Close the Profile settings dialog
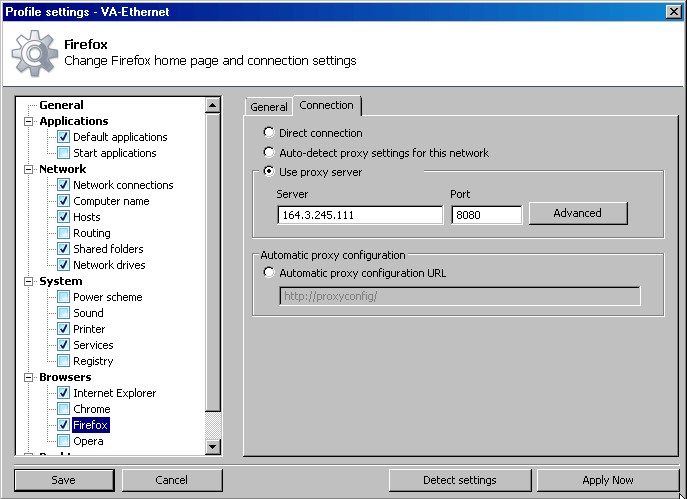The height and width of the screenshot is (499, 687). 673,12
